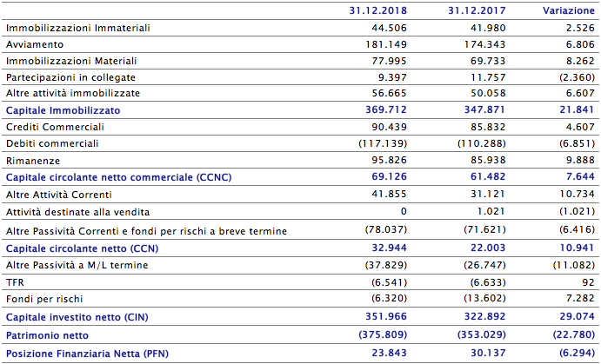The width and height of the screenshot is (601, 364).
Task: Click the Capitale Immobilizzato heading
Action: click(63, 110)
